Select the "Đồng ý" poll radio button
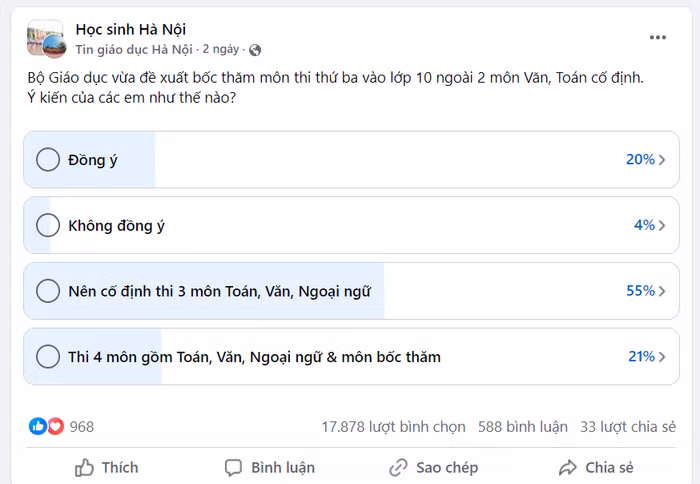The image size is (700, 484). (47, 160)
